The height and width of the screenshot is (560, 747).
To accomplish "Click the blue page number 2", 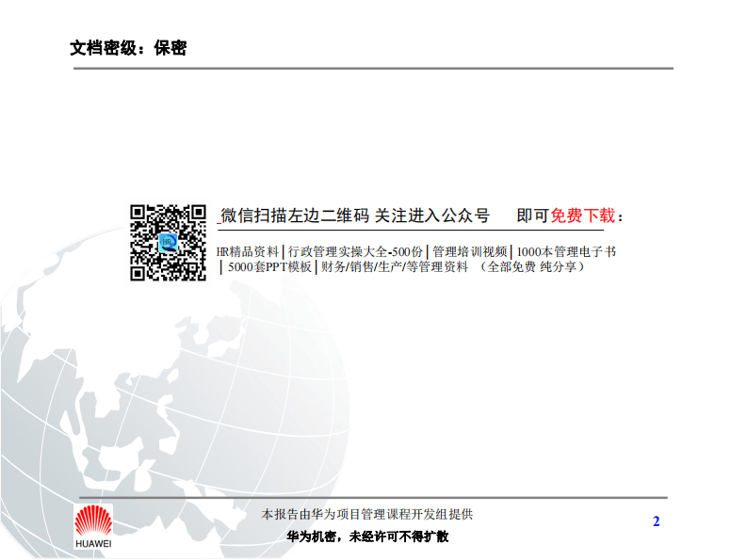I will click(x=656, y=521).
